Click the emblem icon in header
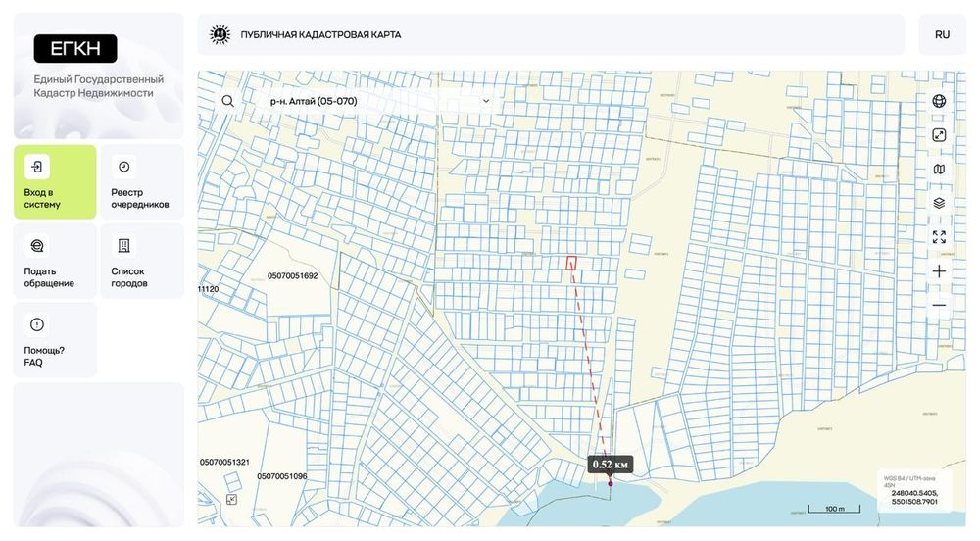The image size is (980, 541). [220, 34]
